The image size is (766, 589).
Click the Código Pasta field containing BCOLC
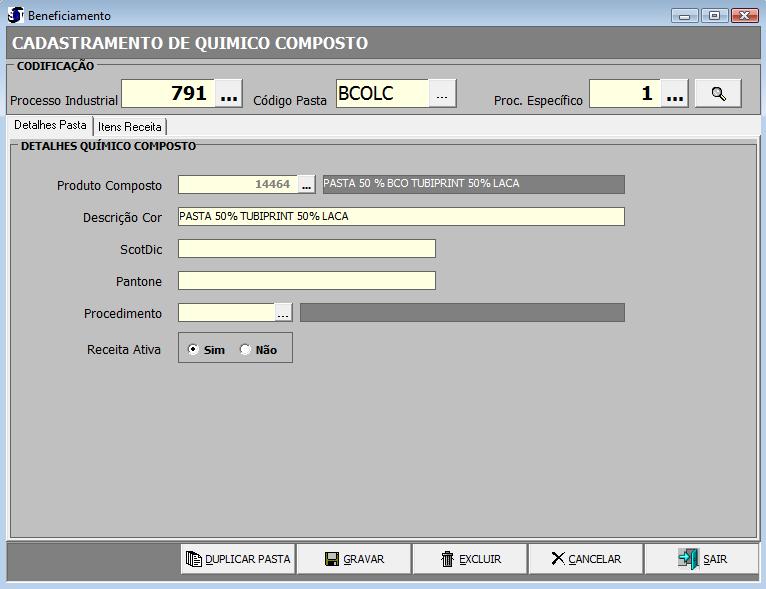[382, 93]
